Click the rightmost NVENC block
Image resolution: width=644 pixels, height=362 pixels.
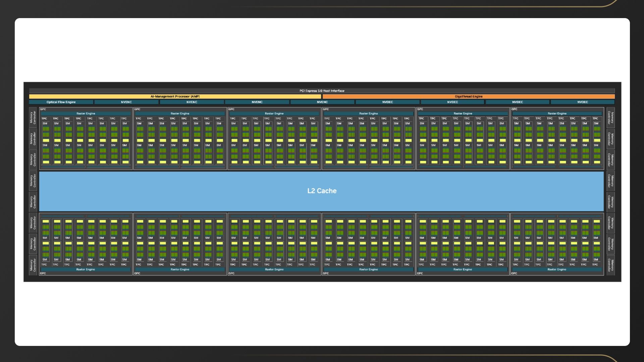pos(322,102)
